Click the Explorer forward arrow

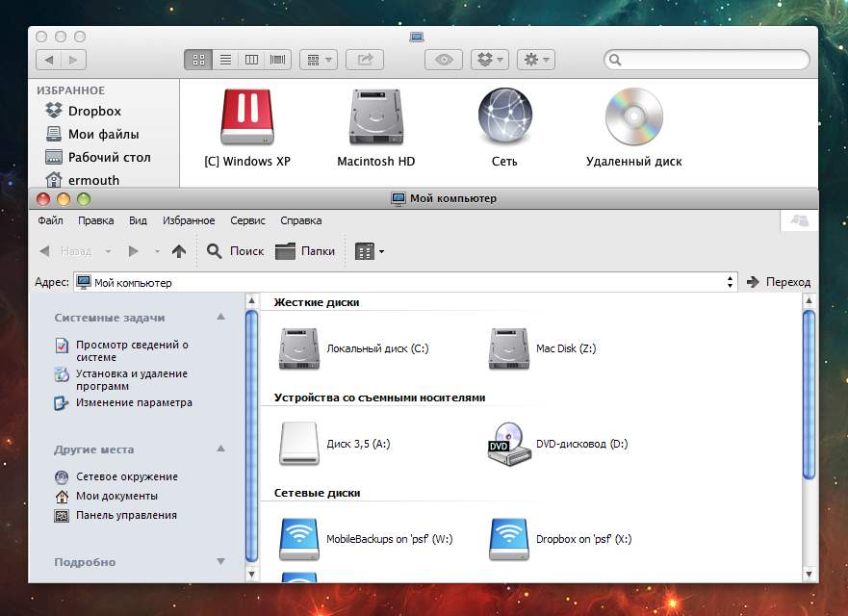pyautogui.click(x=133, y=251)
